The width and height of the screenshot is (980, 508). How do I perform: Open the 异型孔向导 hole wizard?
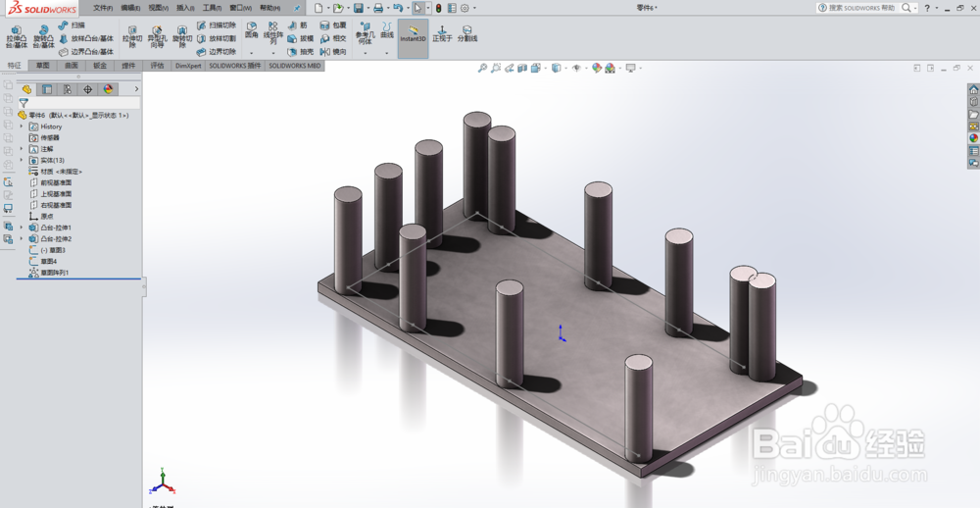pyautogui.click(x=157, y=37)
